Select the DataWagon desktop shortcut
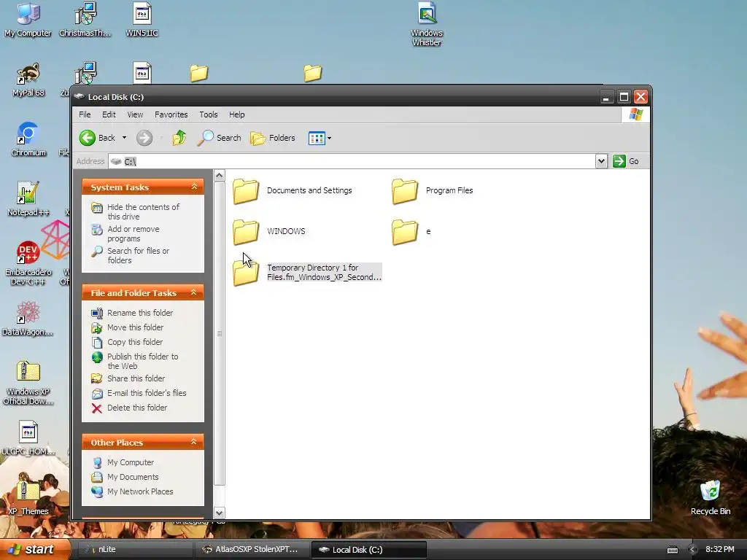The width and height of the screenshot is (747, 560). (28, 319)
